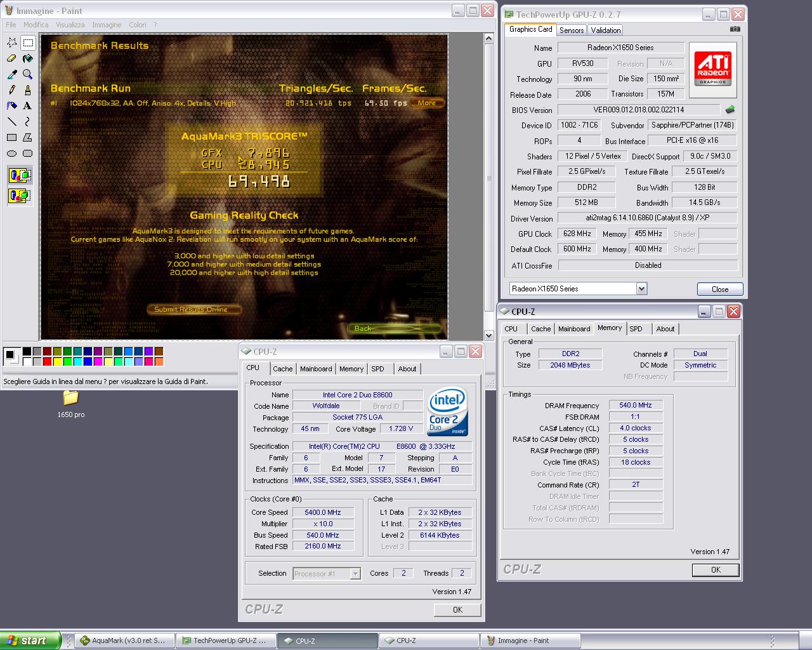Select the Pencil tool in Paint

[x=12, y=90]
